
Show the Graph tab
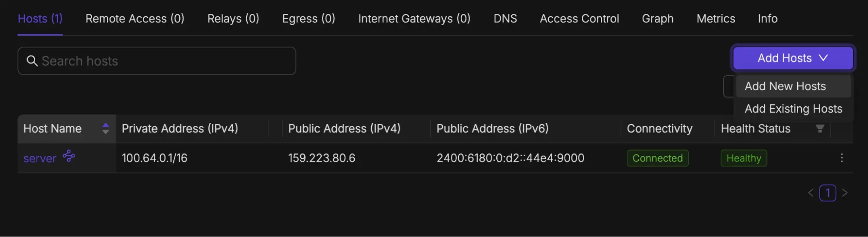pyautogui.click(x=657, y=19)
